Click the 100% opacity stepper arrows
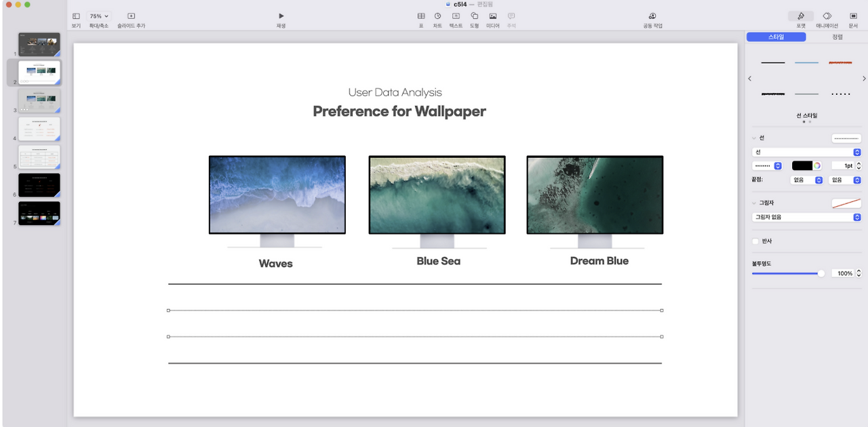Viewport: 868px width, 427px height. 859,274
